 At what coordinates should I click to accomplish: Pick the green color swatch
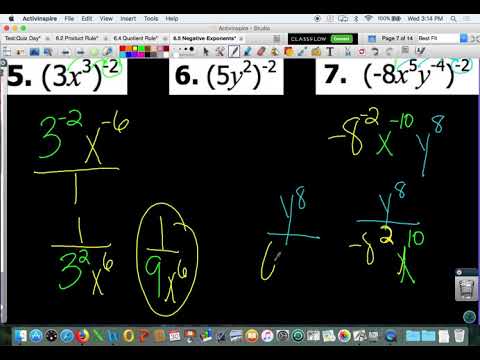141,49
